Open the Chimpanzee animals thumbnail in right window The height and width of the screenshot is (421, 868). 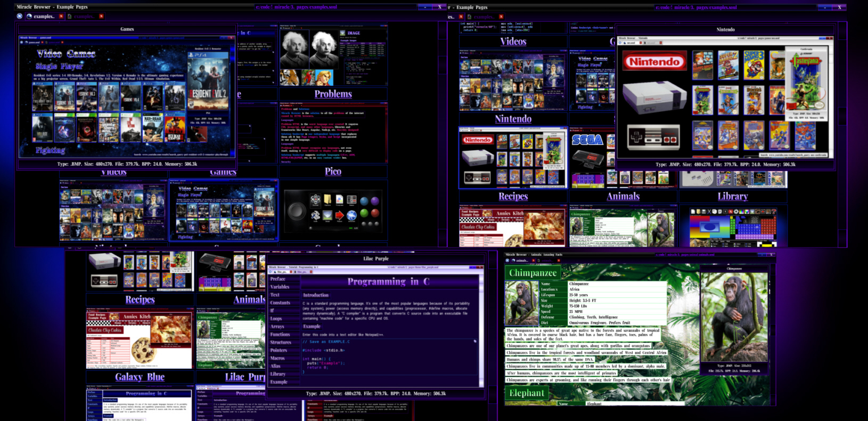point(623,226)
